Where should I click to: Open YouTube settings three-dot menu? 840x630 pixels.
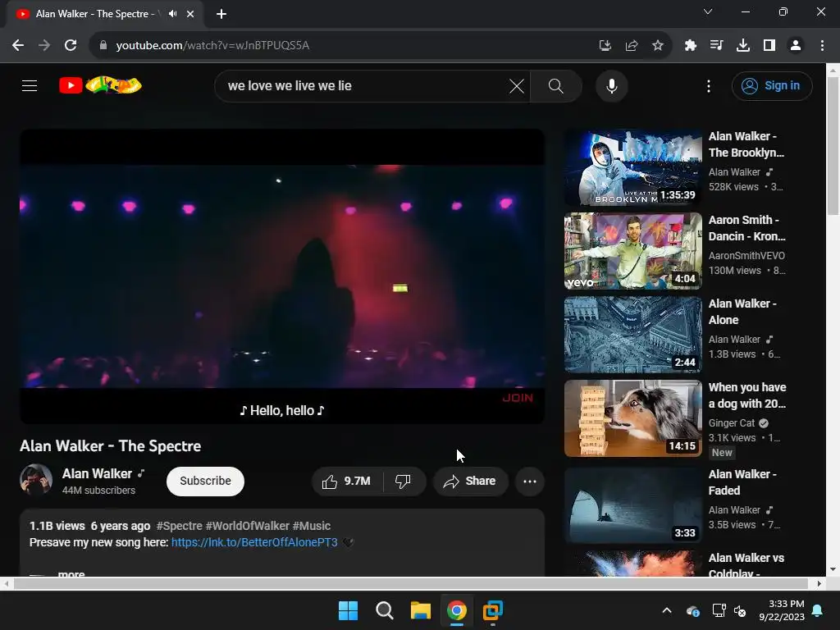click(708, 85)
